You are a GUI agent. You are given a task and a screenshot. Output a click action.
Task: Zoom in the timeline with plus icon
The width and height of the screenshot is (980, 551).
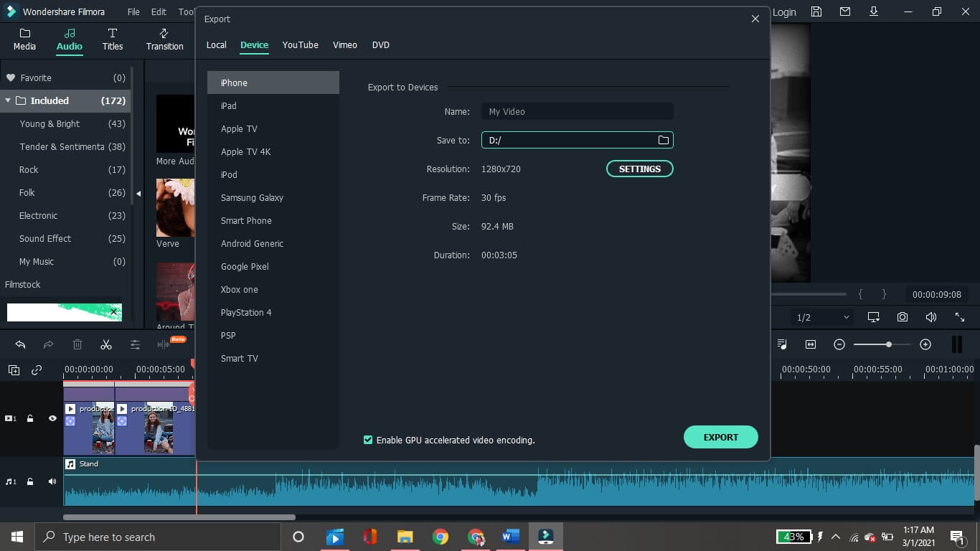[925, 344]
